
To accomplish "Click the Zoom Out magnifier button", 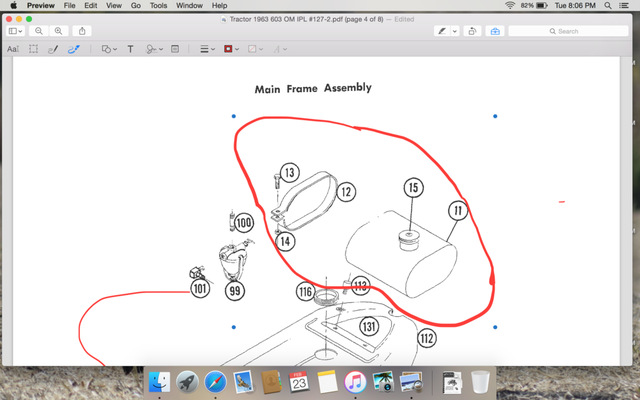I will coord(39,31).
